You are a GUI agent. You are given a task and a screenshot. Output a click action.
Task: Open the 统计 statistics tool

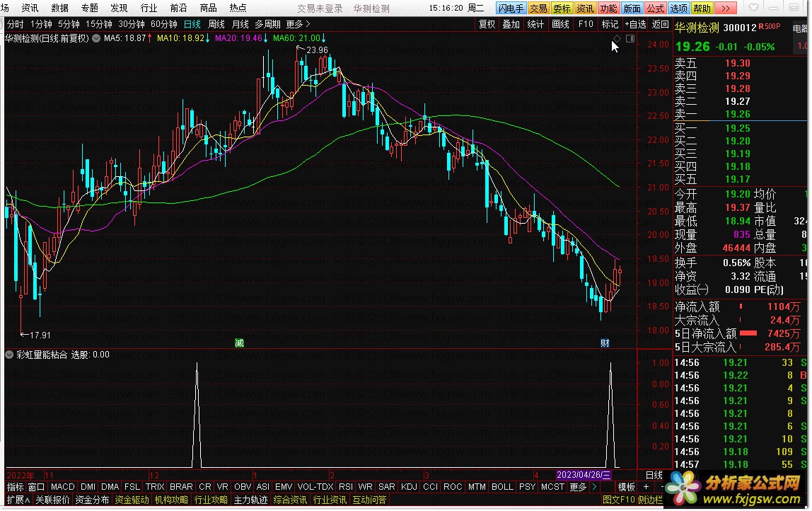point(535,24)
